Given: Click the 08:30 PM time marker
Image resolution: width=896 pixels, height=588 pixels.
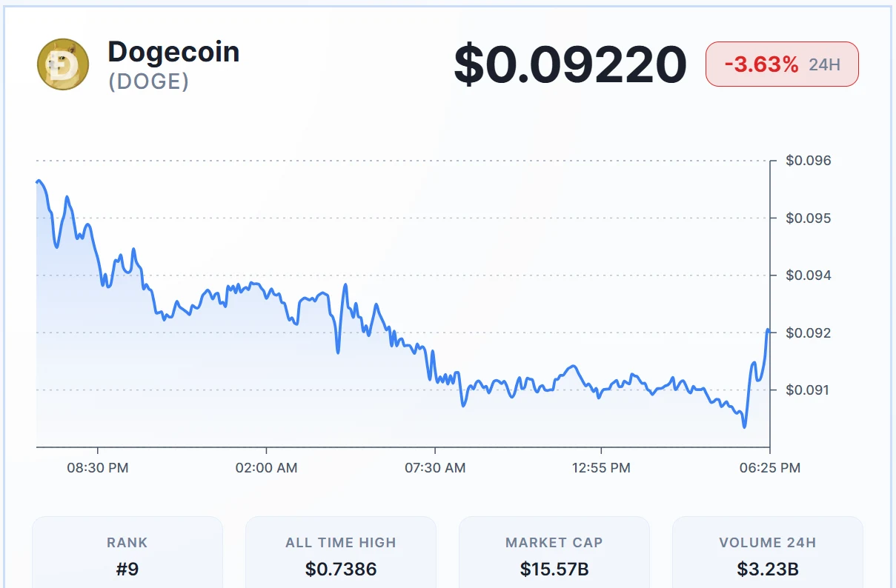Looking at the screenshot, I should pyautogui.click(x=98, y=467).
